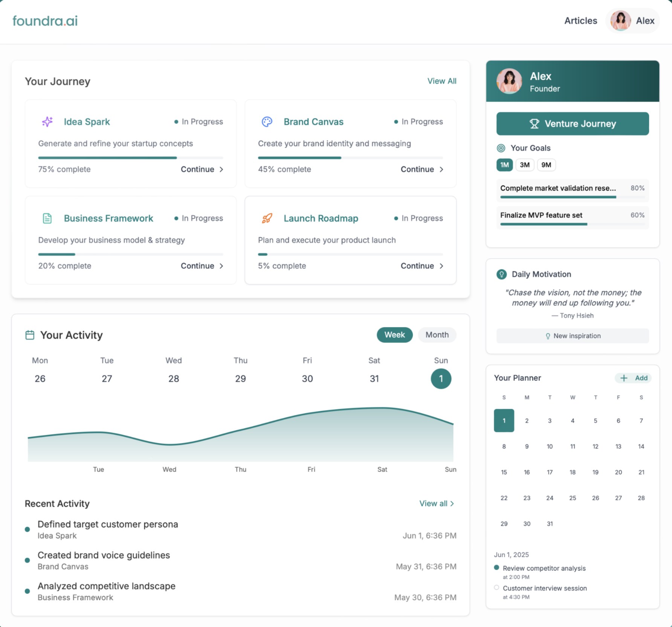672x627 pixels.
Task: Click the Brand Canvas 45% progress bar
Action: click(350, 158)
